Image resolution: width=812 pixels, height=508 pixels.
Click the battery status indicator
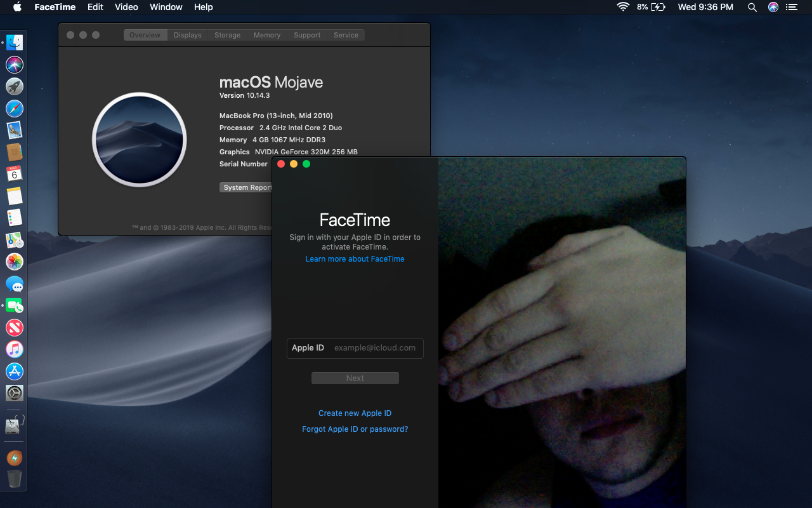click(x=651, y=7)
